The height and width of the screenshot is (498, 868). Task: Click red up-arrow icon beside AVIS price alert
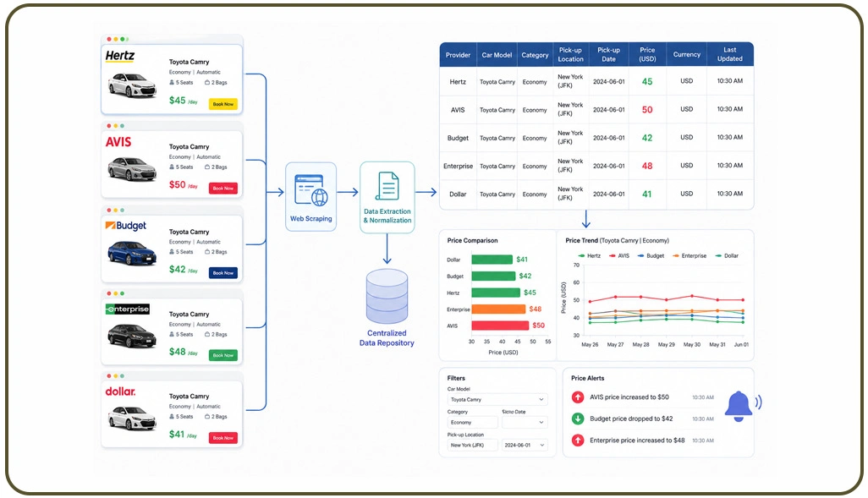(x=577, y=397)
